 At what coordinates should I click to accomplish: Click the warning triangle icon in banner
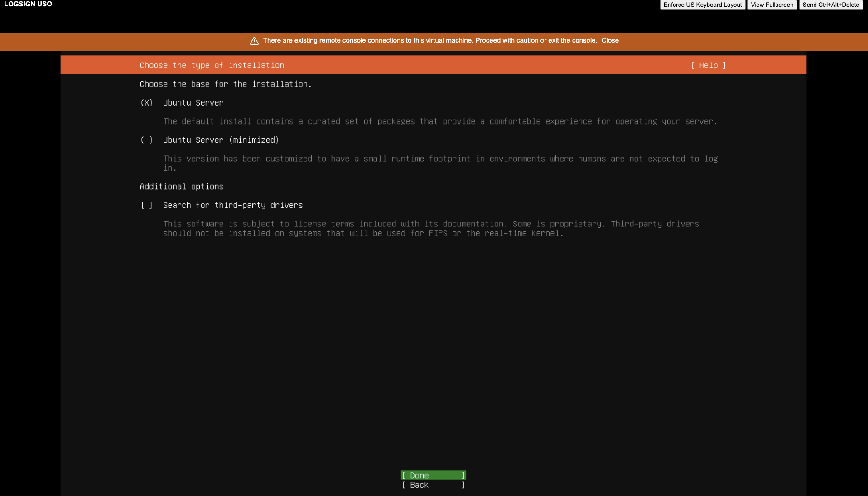tap(254, 41)
